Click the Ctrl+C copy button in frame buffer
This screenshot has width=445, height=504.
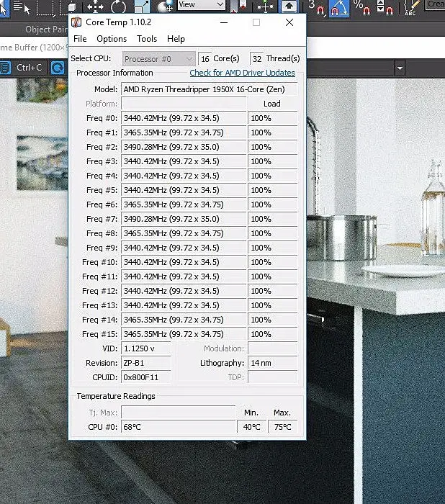tap(29, 68)
